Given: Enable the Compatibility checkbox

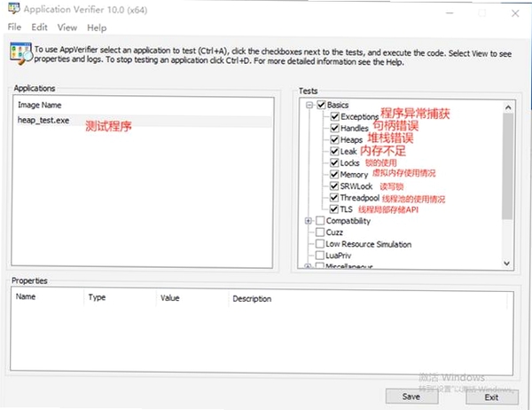Looking at the screenshot, I should point(320,221).
